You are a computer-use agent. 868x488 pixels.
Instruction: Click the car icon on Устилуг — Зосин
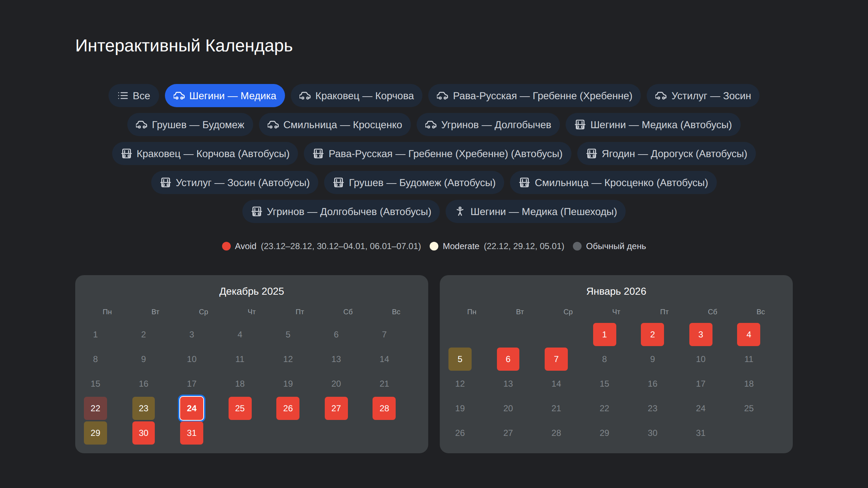[661, 96]
